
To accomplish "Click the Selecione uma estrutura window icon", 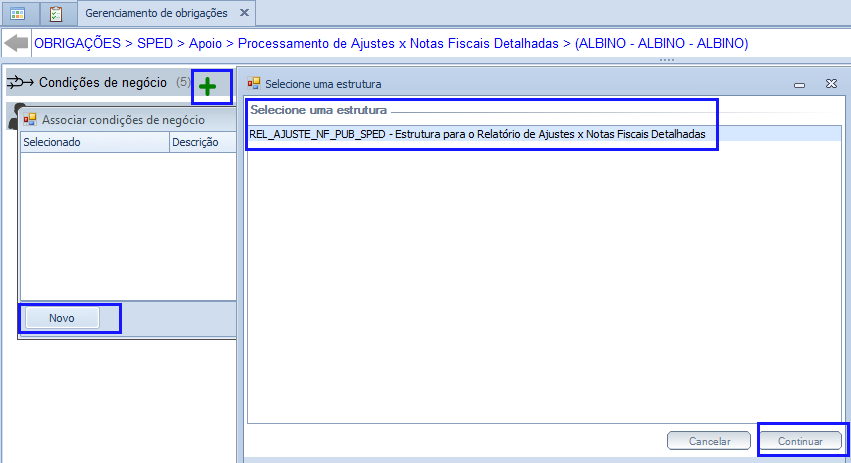I will point(253,84).
